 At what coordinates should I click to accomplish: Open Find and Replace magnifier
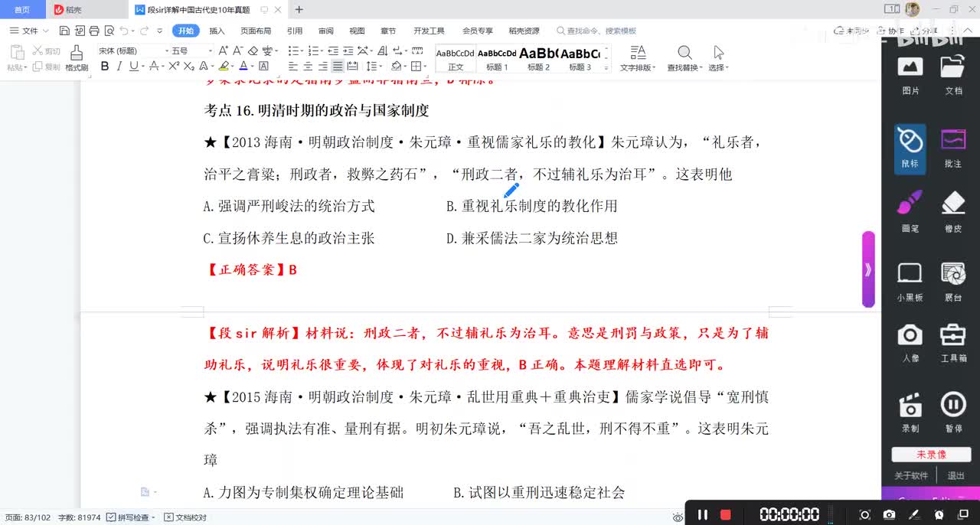684,52
